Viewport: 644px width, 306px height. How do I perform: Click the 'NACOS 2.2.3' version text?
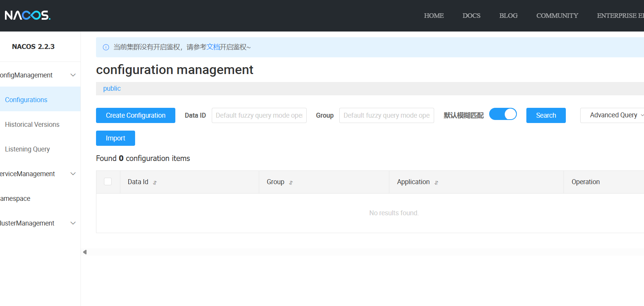33,47
